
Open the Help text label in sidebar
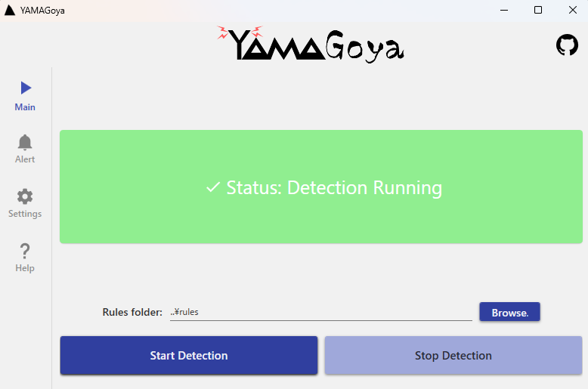point(25,268)
